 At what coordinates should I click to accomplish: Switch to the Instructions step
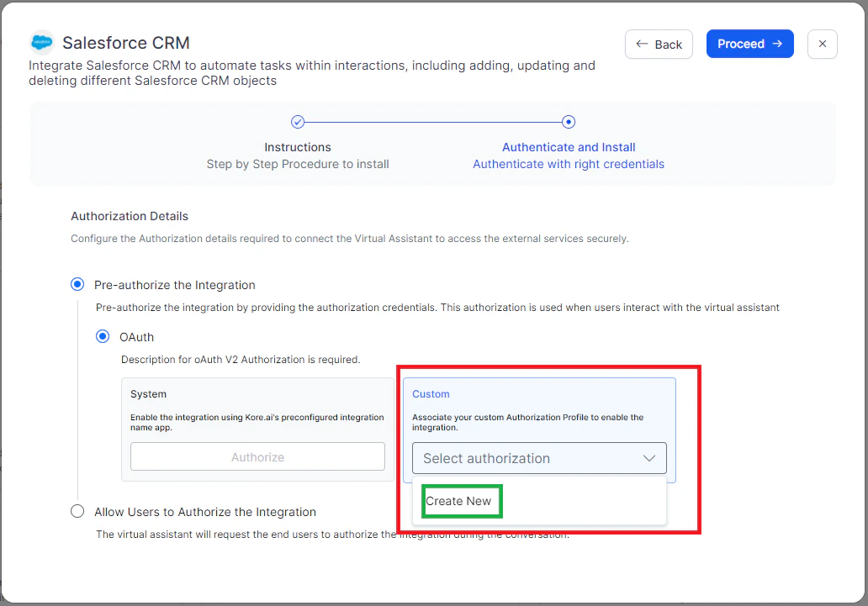pos(298,146)
